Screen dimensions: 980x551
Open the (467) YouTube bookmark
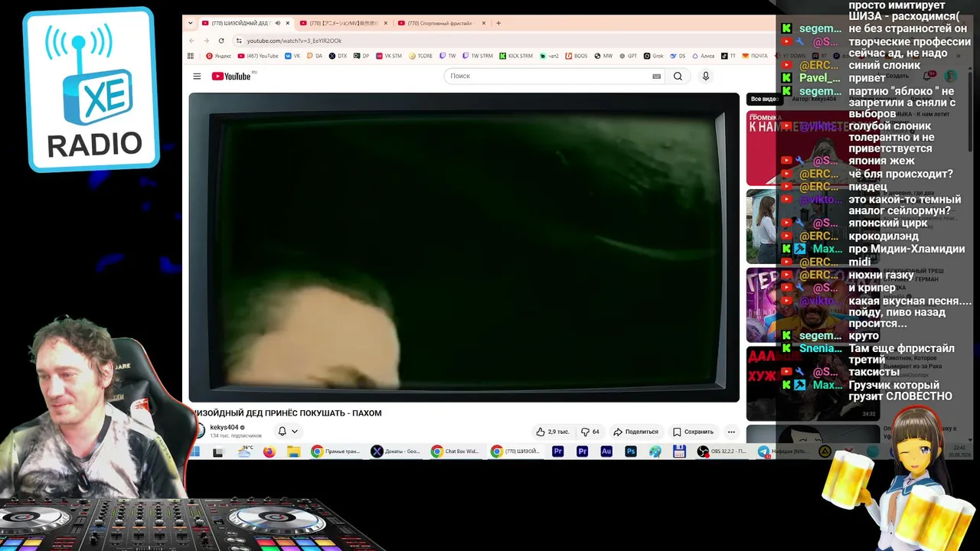(x=258, y=56)
